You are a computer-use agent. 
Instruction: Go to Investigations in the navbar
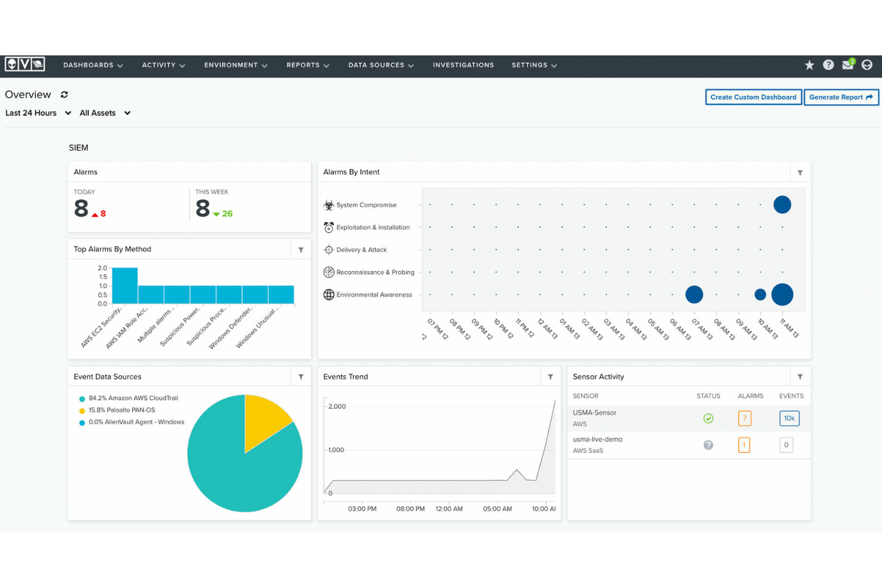(463, 66)
